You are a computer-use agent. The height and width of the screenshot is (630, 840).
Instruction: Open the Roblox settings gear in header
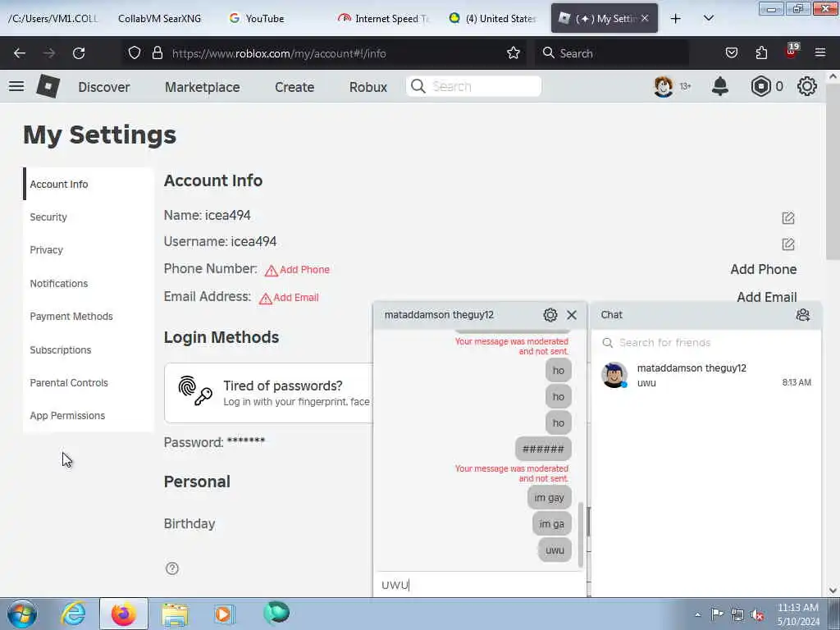807,86
